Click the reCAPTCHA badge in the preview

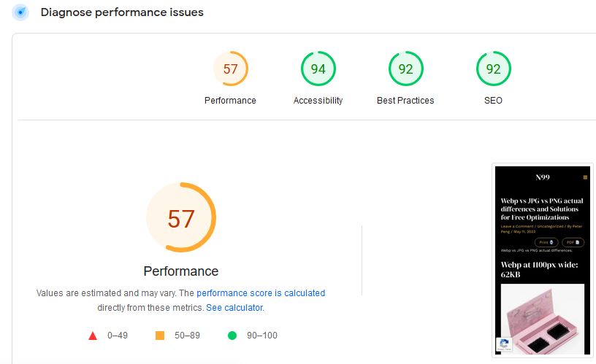[504, 345]
